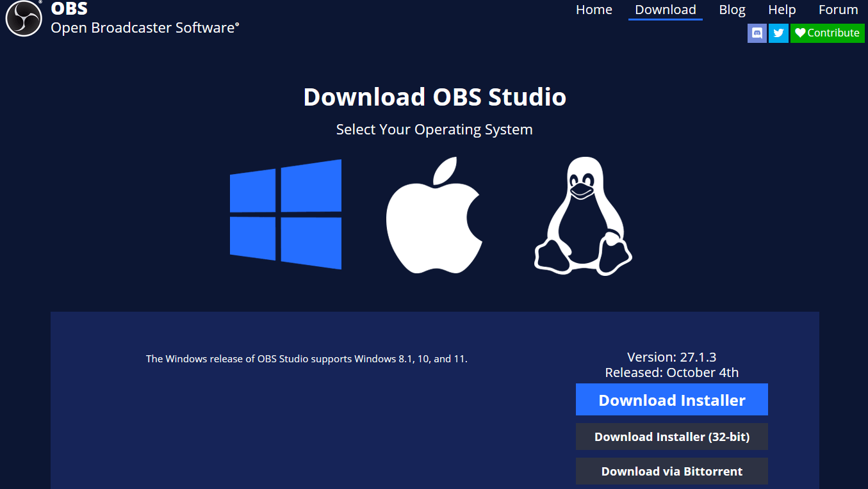The image size is (868, 489).
Task: Open the Download menu item
Action: [x=665, y=10]
